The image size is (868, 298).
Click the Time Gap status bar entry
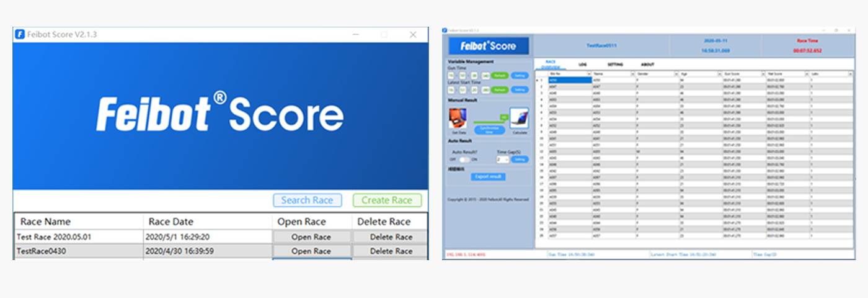pyautogui.click(x=763, y=255)
